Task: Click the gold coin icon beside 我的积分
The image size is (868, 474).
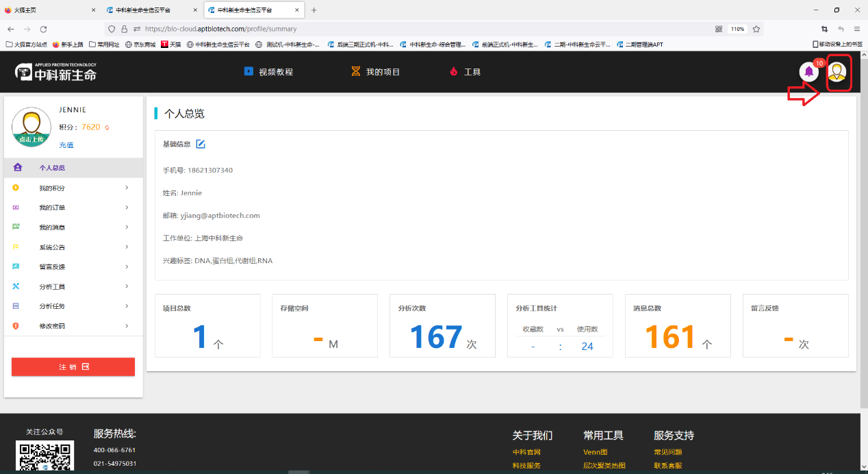Action: tap(17, 187)
